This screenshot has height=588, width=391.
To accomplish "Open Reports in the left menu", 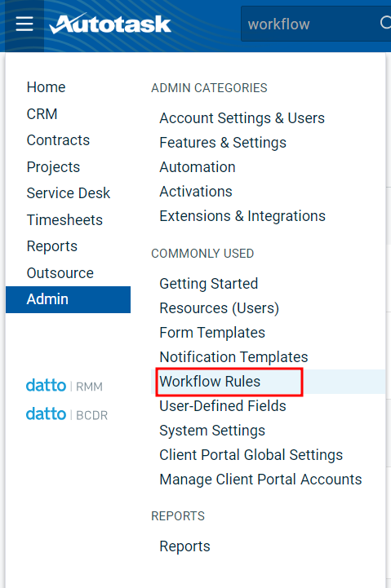I will pyautogui.click(x=52, y=246).
